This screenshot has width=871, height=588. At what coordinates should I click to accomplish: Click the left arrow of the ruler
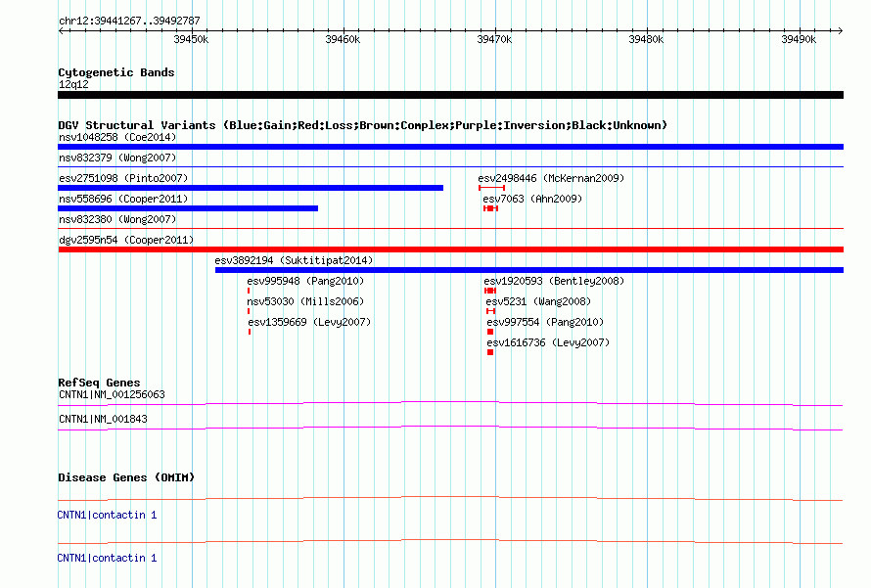click(x=61, y=30)
